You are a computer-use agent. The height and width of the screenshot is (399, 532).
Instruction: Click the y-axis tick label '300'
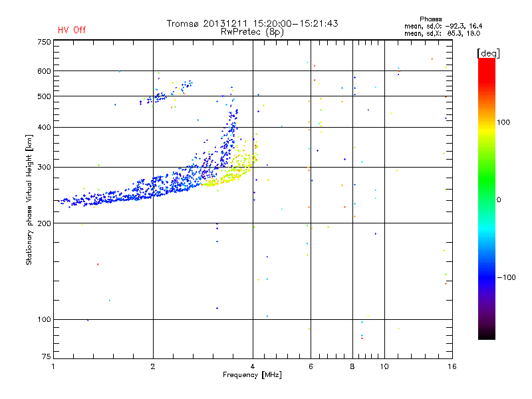[x=44, y=168]
